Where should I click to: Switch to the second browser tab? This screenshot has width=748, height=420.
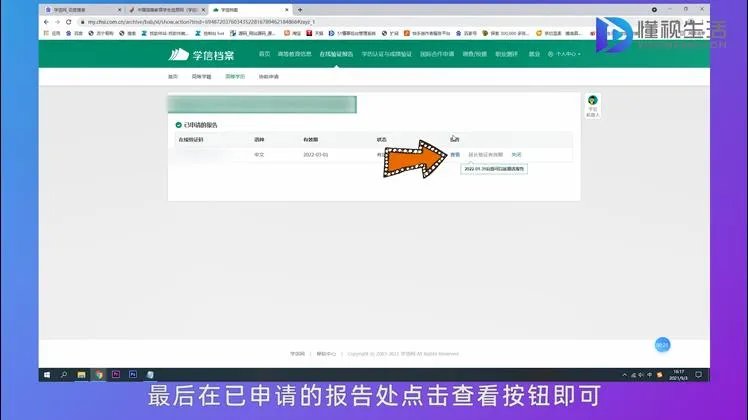(x=166, y=10)
